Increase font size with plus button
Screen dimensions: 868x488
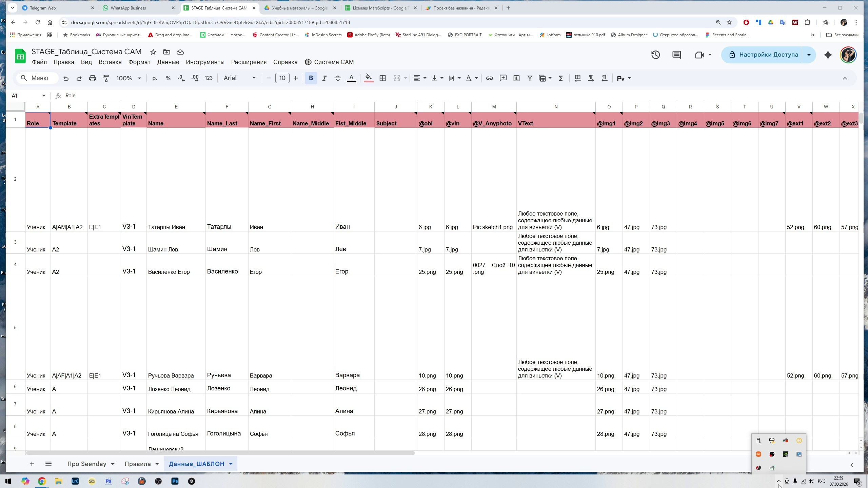(296, 78)
